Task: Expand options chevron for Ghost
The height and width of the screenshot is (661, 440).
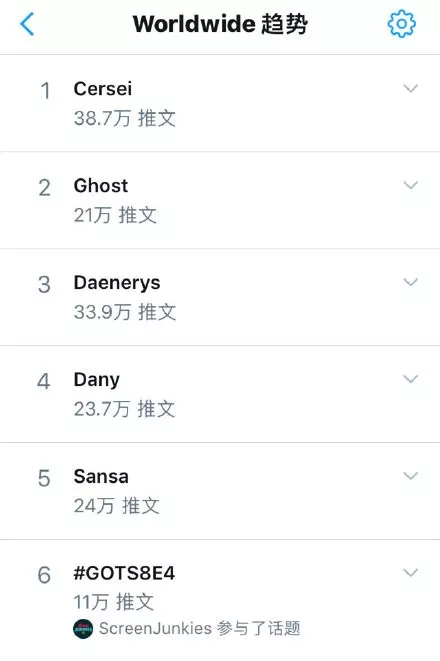Action: pos(410,185)
